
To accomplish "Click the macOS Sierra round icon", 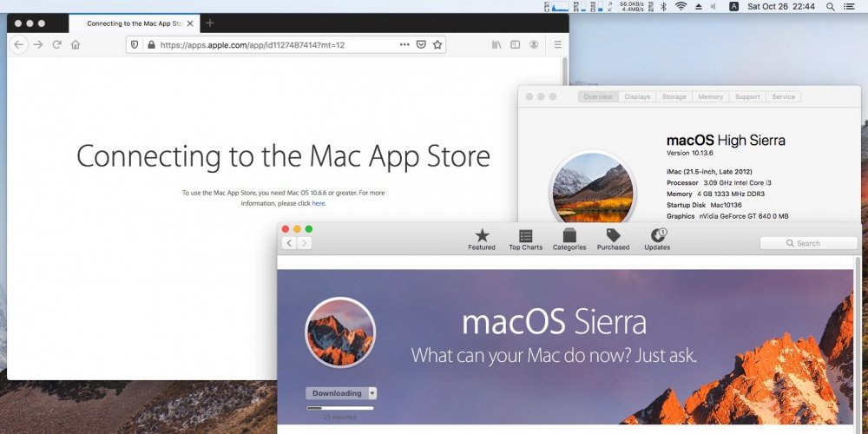I will pos(340,332).
